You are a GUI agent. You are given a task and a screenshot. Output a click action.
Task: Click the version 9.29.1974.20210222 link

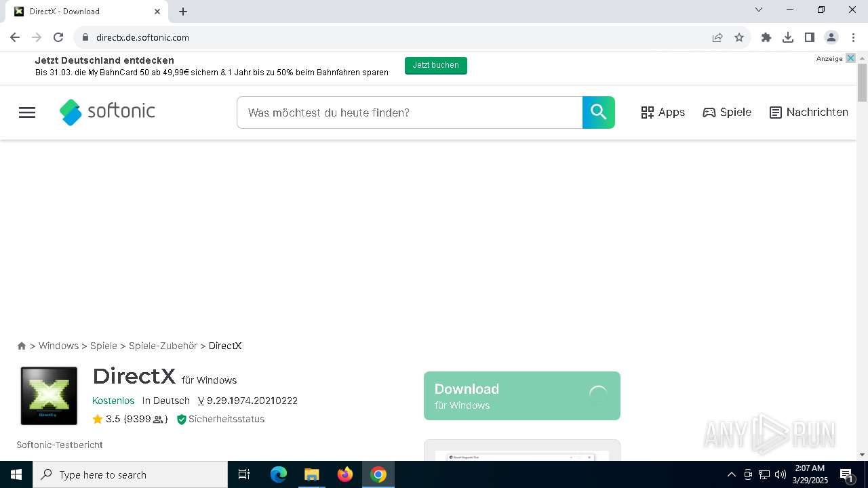tap(248, 401)
